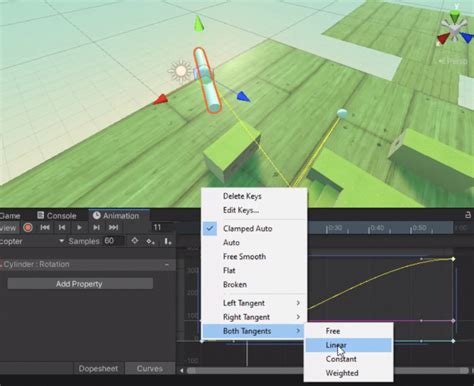The height and width of the screenshot is (386, 474).
Task: Expand the Both Tangents submenu
Action: (x=254, y=331)
